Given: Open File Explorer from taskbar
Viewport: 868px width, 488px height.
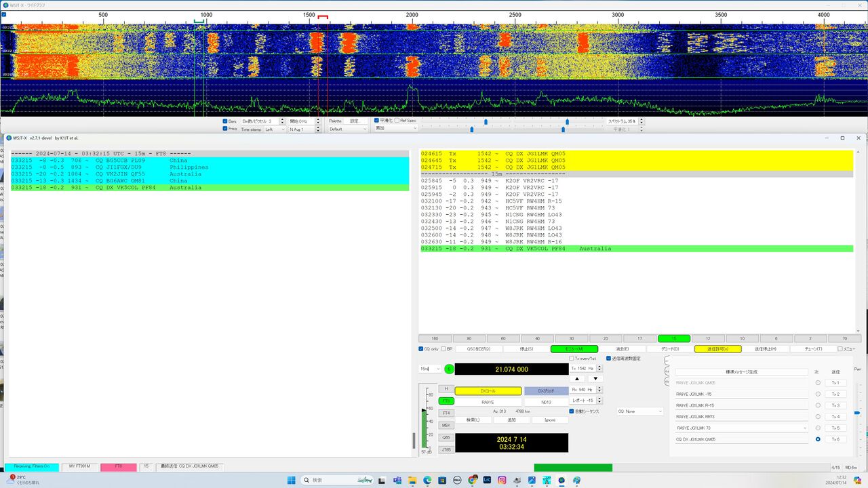Looking at the screenshot, I should (413, 480).
